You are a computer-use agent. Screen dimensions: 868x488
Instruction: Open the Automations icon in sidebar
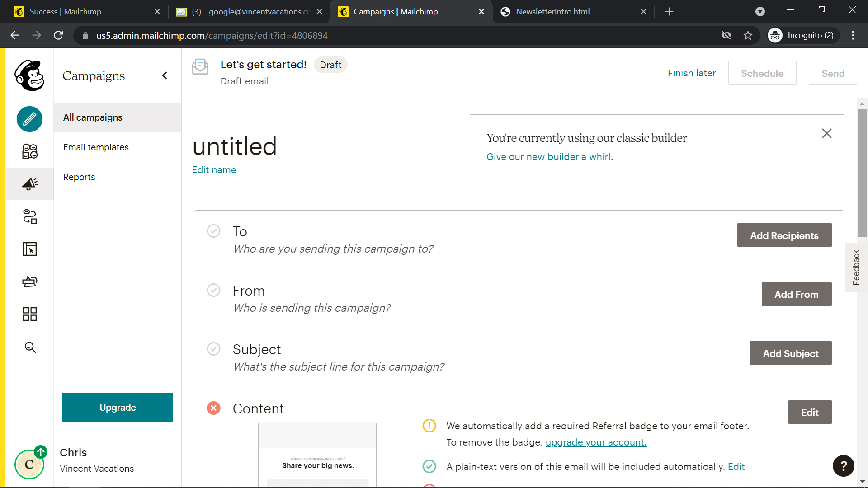(x=30, y=216)
